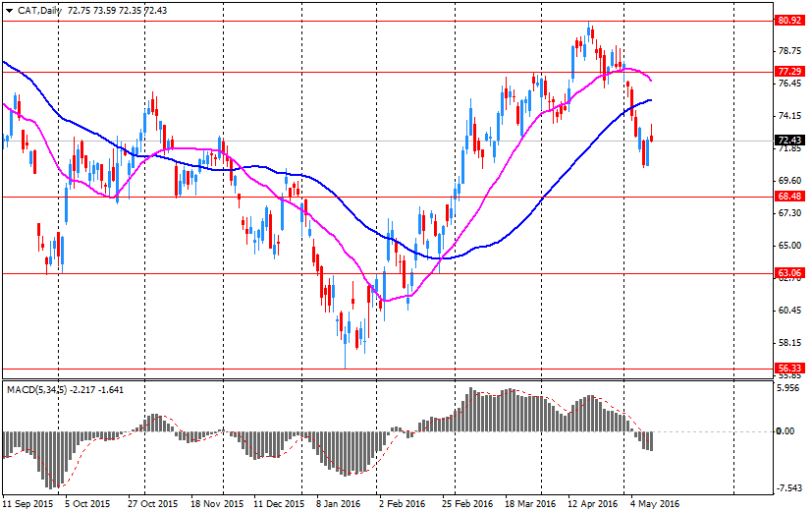Image resolution: width=812 pixels, height=512 pixels.
Task: Select the MACD(5,34,5) indicator label
Action: (x=36, y=390)
